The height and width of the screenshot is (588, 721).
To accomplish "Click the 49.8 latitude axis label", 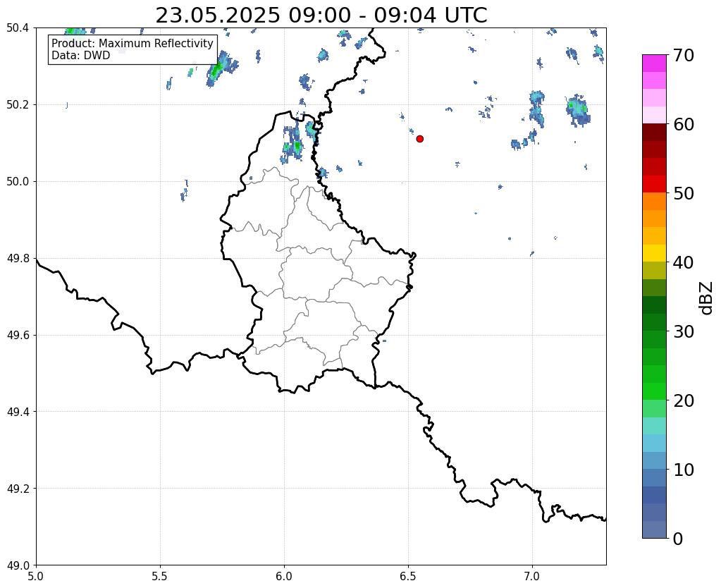I will pyautogui.click(x=18, y=259).
